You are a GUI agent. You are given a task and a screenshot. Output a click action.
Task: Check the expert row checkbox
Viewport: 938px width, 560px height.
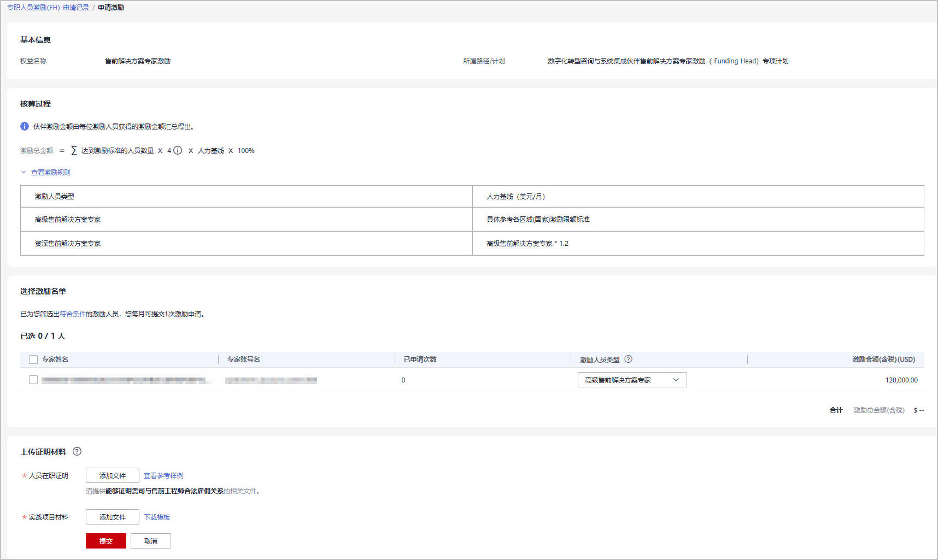pyautogui.click(x=33, y=380)
